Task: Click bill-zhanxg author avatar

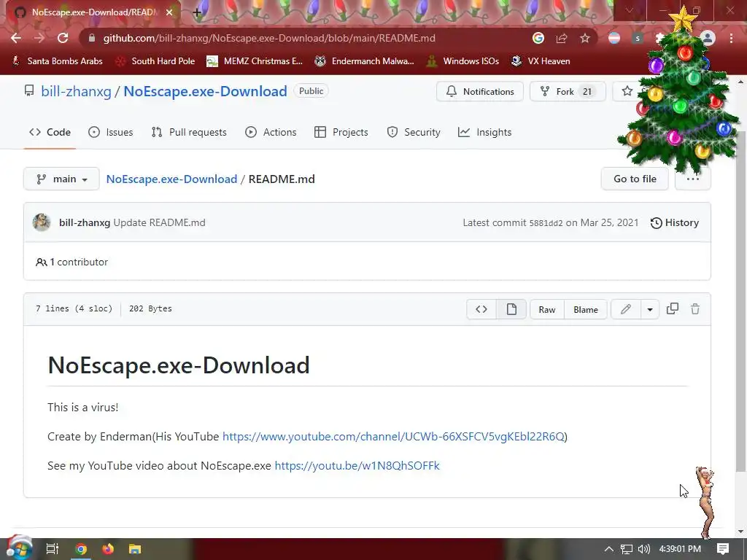Action: tap(42, 222)
